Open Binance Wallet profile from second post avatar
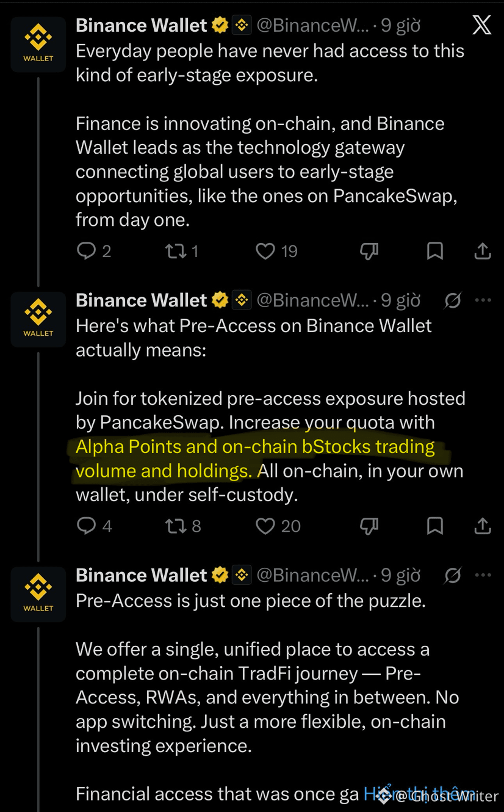504x812 pixels. pos(38,319)
